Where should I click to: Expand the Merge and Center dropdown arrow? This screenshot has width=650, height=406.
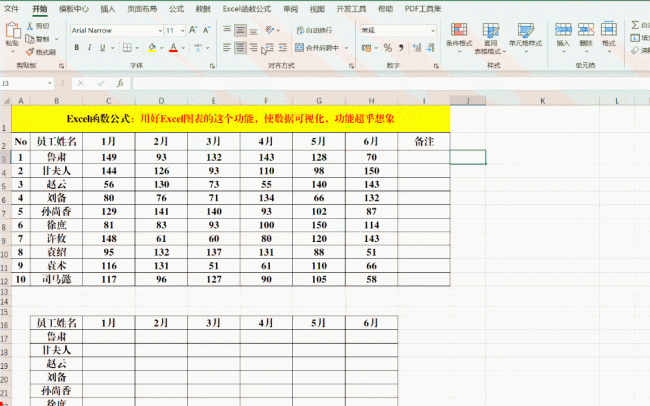[346, 48]
